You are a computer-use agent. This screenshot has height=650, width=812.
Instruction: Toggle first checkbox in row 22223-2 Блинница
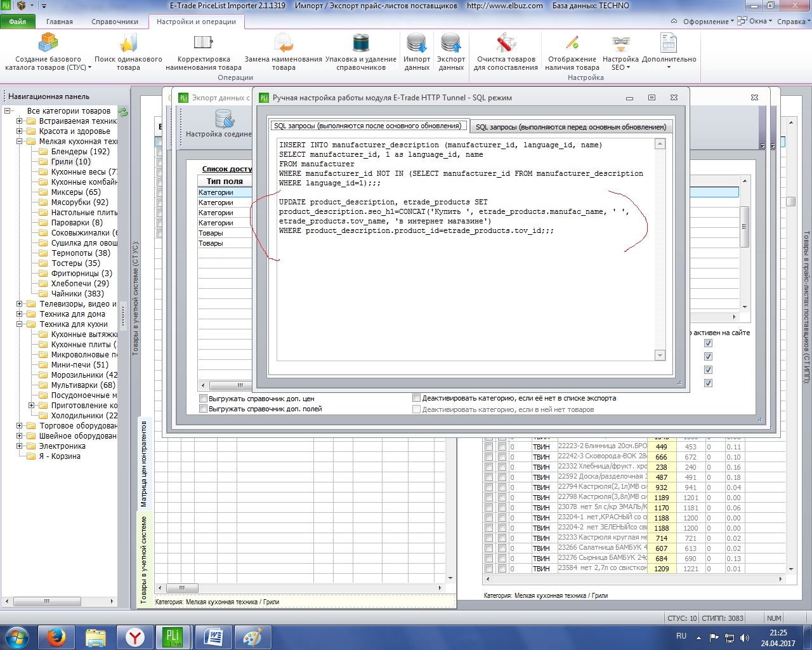pyautogui.click(x=488, y=447)
